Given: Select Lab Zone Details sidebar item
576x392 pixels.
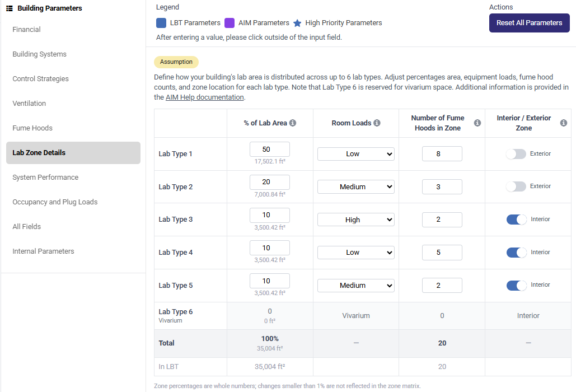Looking at the screenshot, I should click(73, 152).
